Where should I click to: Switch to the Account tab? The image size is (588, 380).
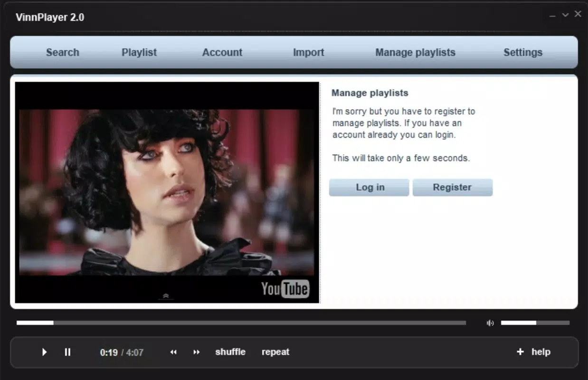tap(222, 52)
